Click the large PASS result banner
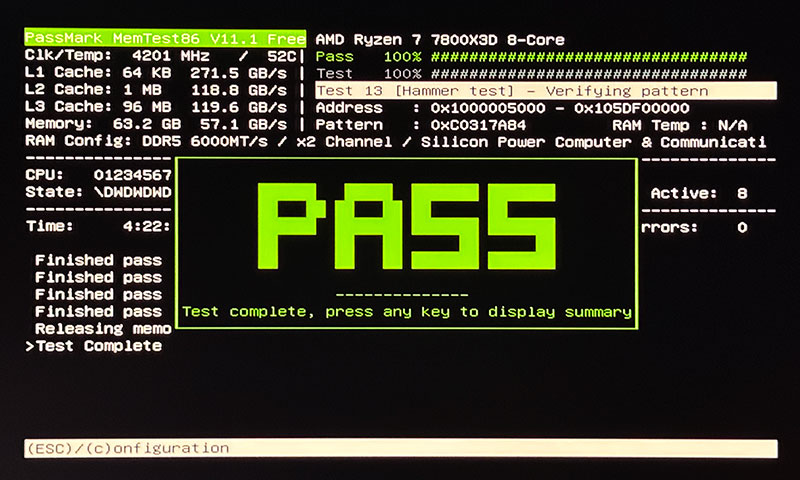 coord(407,226)
